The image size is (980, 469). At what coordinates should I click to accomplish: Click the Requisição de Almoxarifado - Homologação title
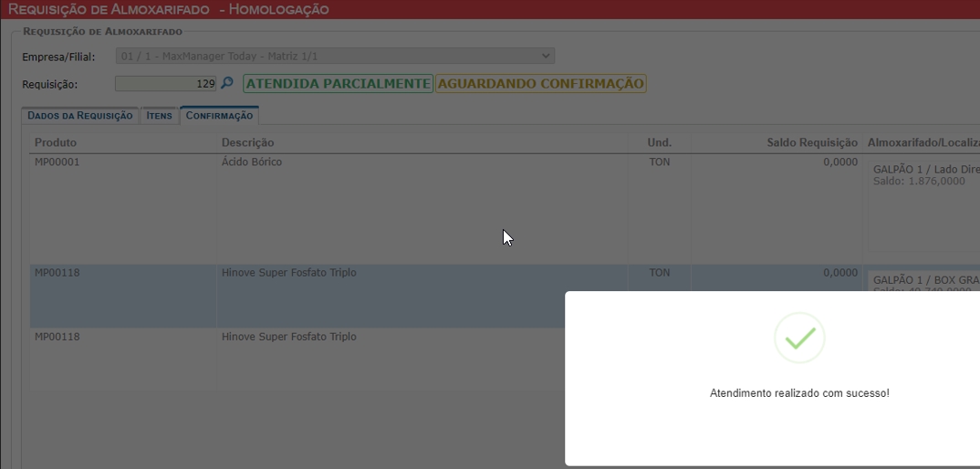tap(168, 9)
